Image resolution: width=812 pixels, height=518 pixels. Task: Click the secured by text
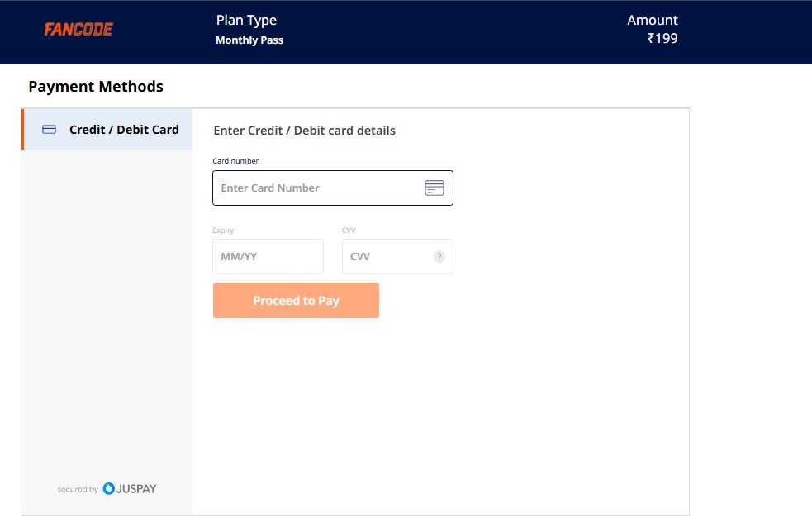[78, 490]
